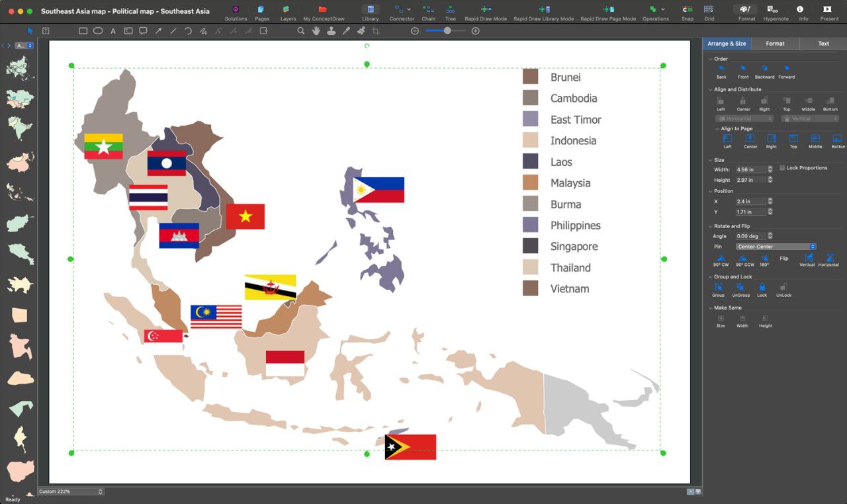Screen dimensions: 847x504
Task: Select the arrow pointer tool
Action: (x=30, y=31)
